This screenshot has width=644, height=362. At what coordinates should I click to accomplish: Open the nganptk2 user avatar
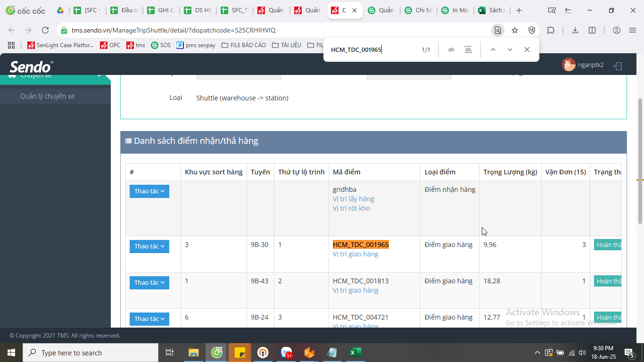(569, 65)
